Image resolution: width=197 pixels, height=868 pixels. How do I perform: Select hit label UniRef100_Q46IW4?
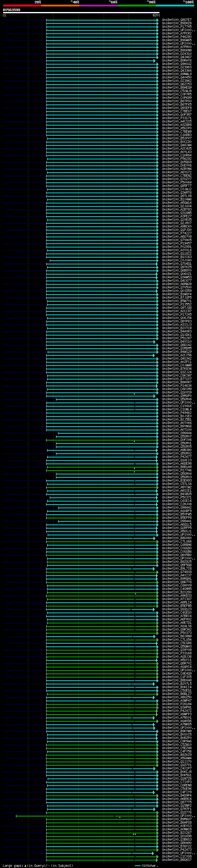[x=177, y=145]
